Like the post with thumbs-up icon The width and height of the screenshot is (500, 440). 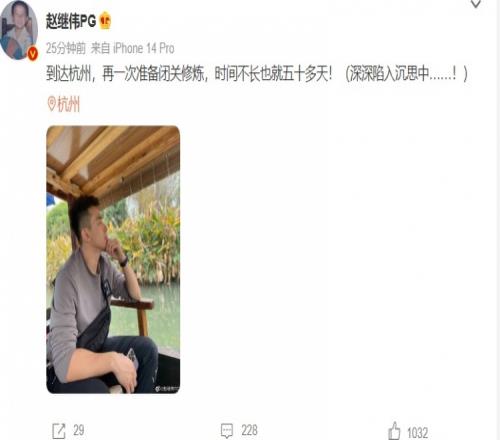click(x=394, y=431)
